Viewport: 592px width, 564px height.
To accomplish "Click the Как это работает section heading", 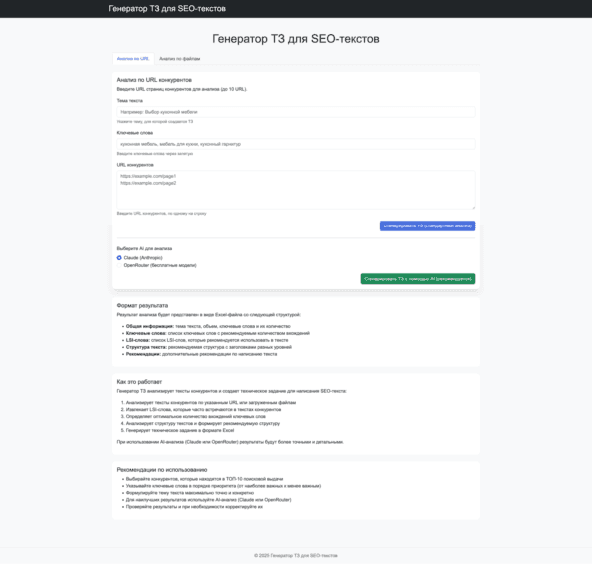I will 139,382.
